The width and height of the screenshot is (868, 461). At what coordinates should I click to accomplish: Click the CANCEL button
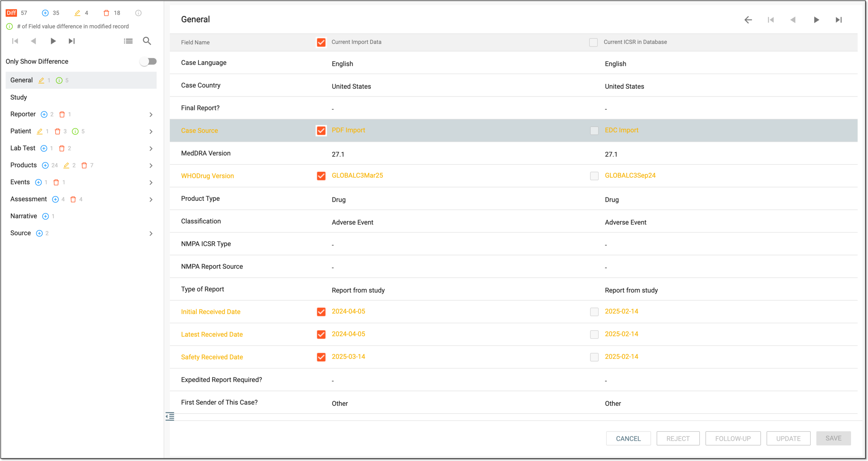[628, 438]
